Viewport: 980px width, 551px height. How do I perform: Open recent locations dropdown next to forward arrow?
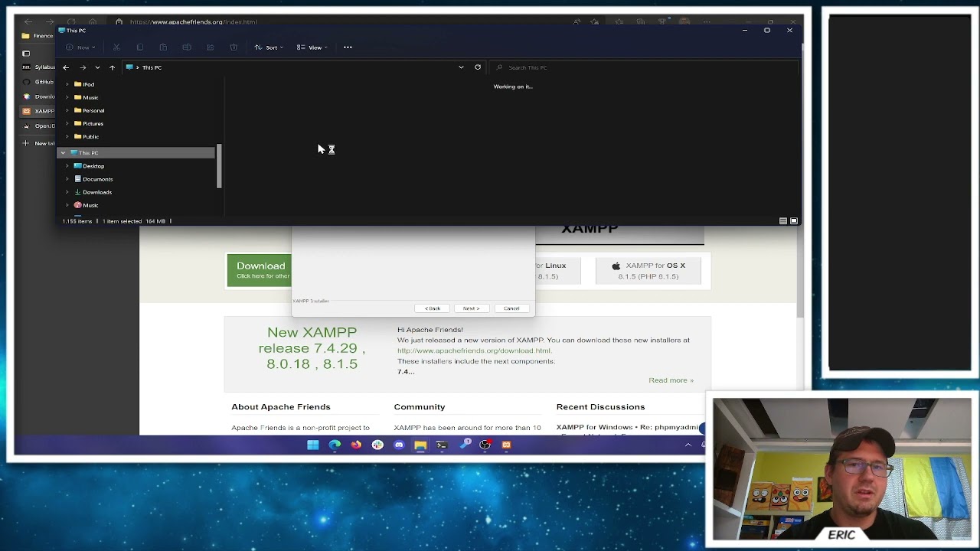97,67
